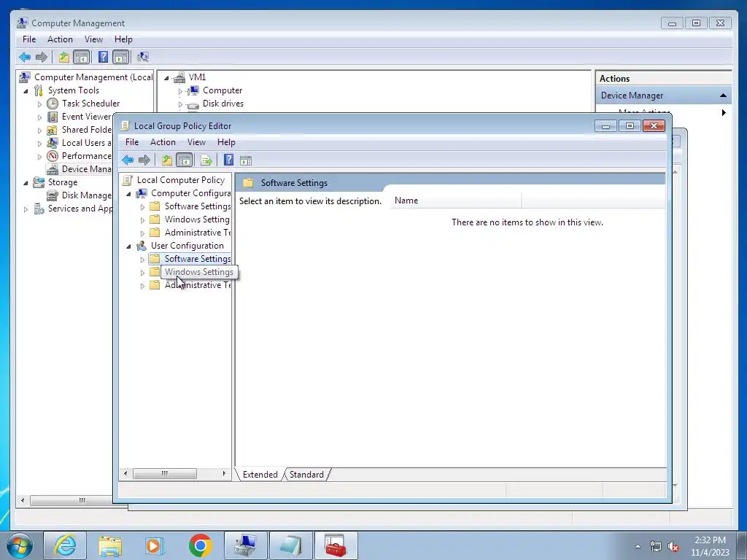Select Windows Settings under User Configuration
Screen dimensions: 747x560
point(198,272)
